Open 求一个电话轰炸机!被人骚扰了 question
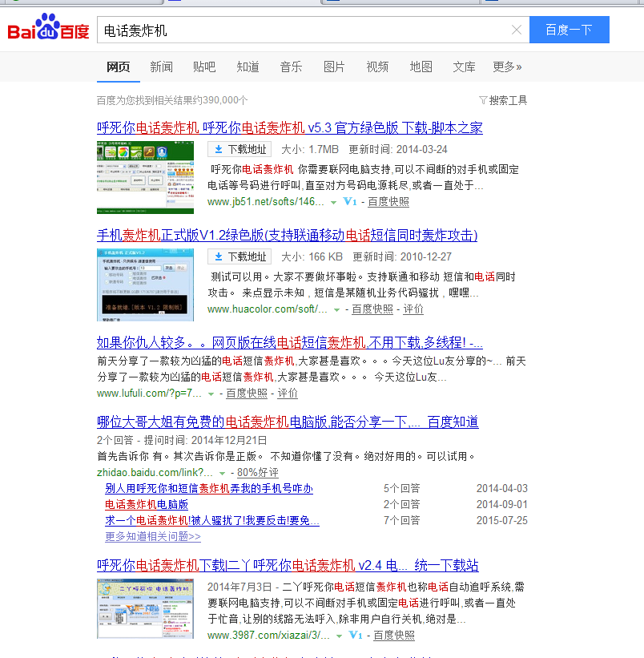The image size is (644, 658). (x=212, y=520)
